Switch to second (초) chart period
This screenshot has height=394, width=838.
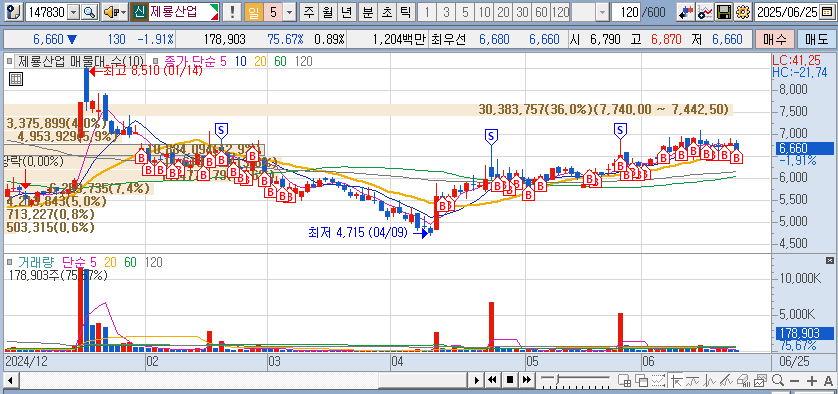(x=386, y=11)
